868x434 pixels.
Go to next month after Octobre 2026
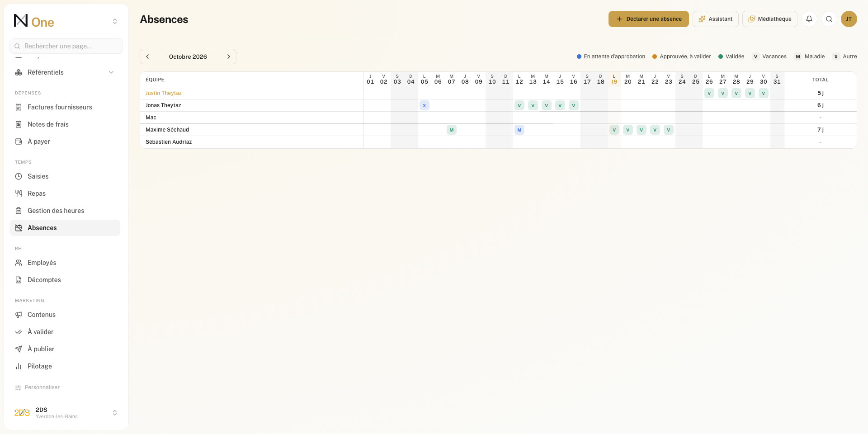click(228, 57)
